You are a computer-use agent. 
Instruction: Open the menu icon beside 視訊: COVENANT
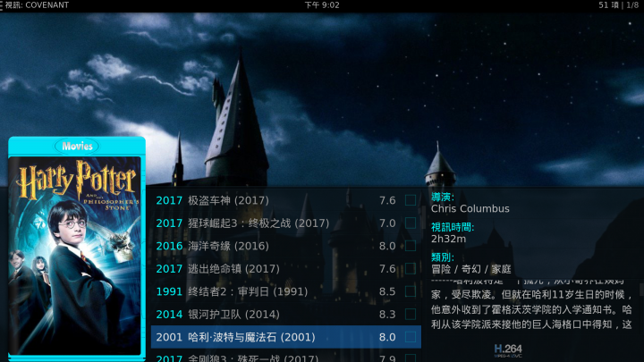1,5
